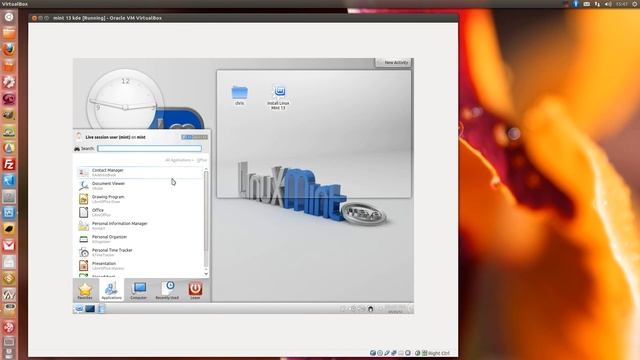Launch Document Viewer from the menu
Viewport: 640px width, 360px height.
(x=139, y=186)
